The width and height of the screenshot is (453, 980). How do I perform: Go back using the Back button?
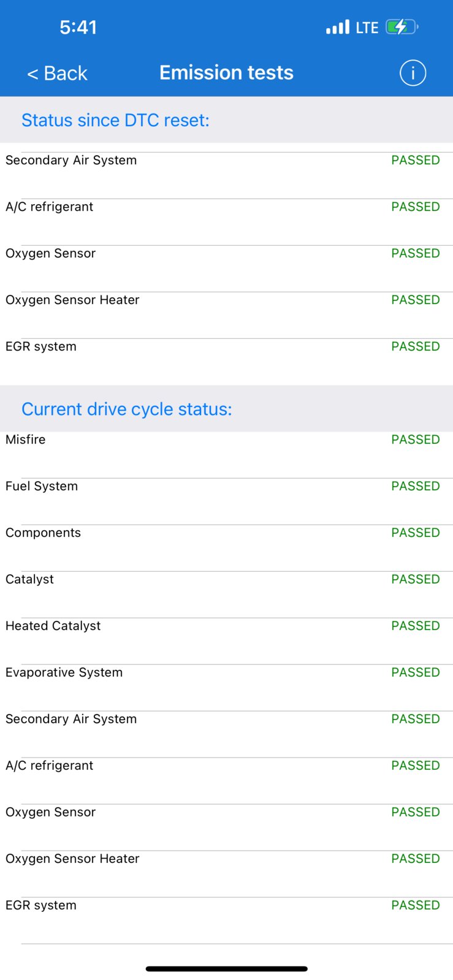(57, 74)
